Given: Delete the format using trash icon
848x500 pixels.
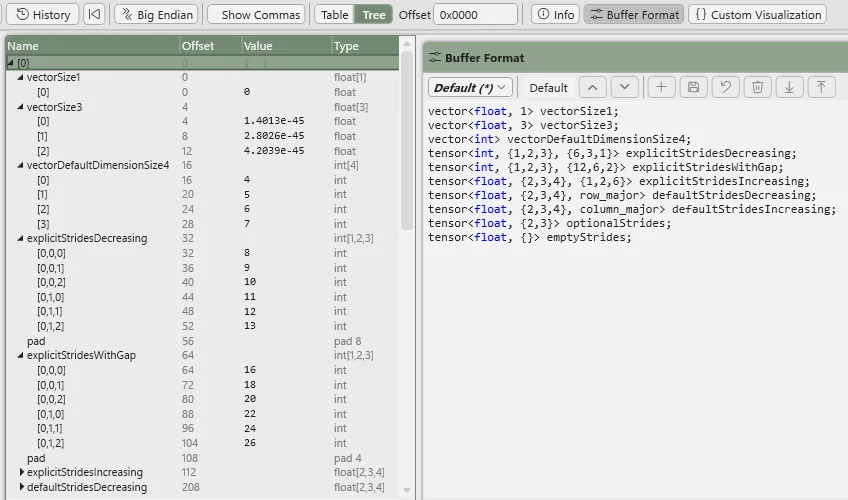Looking at the screenshot, I should pyautogui.click(x=757, y=87).
